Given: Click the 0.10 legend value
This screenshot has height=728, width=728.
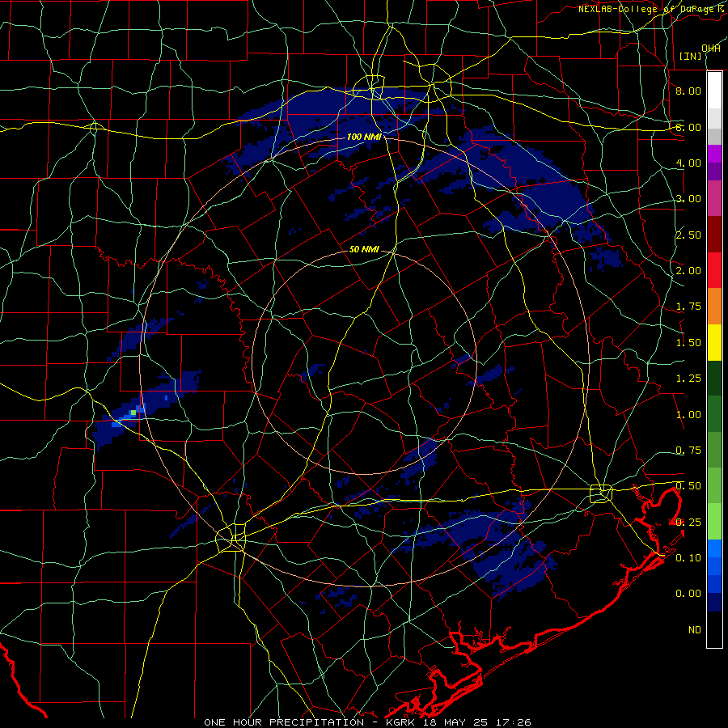Looking at the screenshot, I should click(688, 558).
